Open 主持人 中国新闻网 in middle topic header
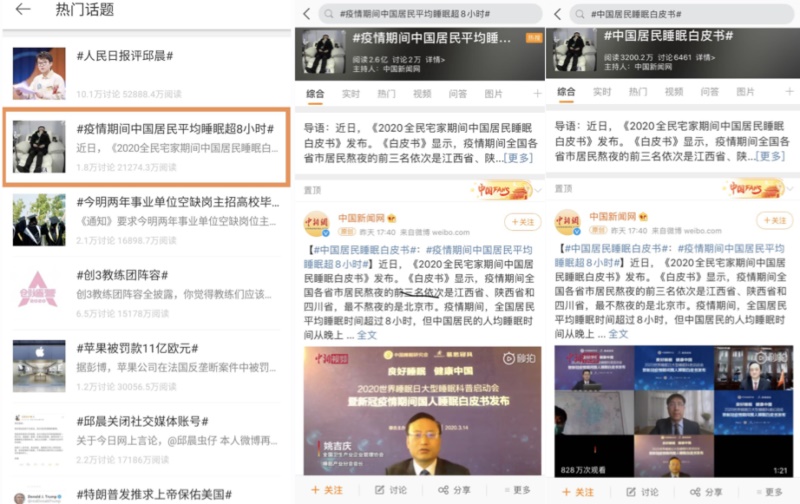The height and width of the screenshot is (504, 800). (386, 69)
